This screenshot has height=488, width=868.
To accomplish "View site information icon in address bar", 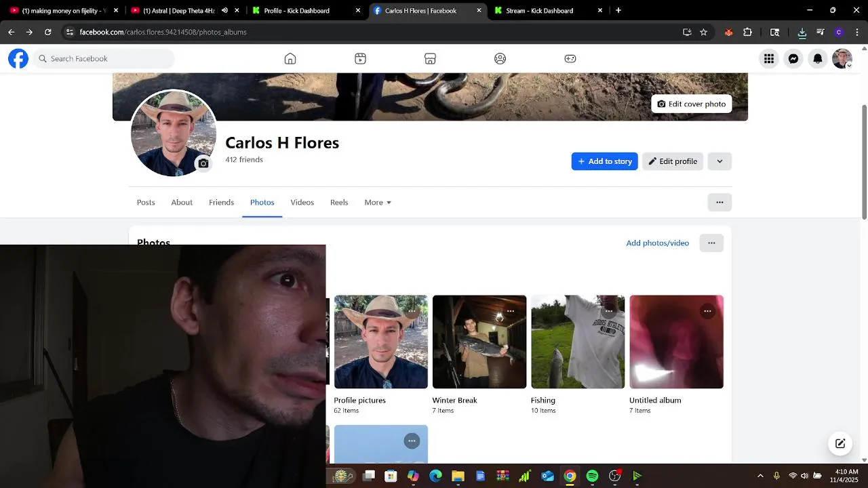I will (69, 32).
